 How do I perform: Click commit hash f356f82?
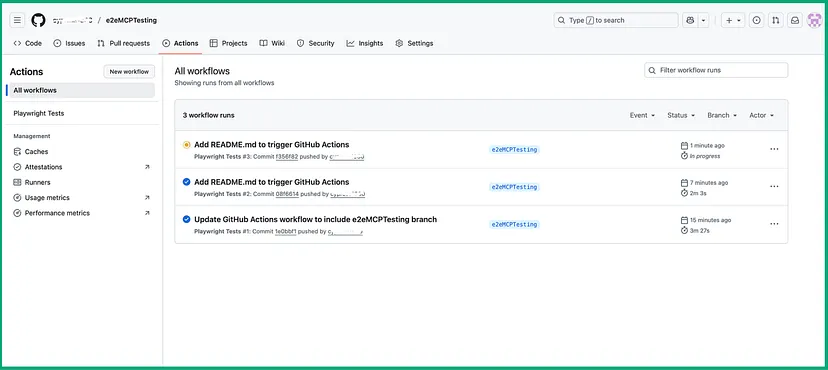coord(287,157)
